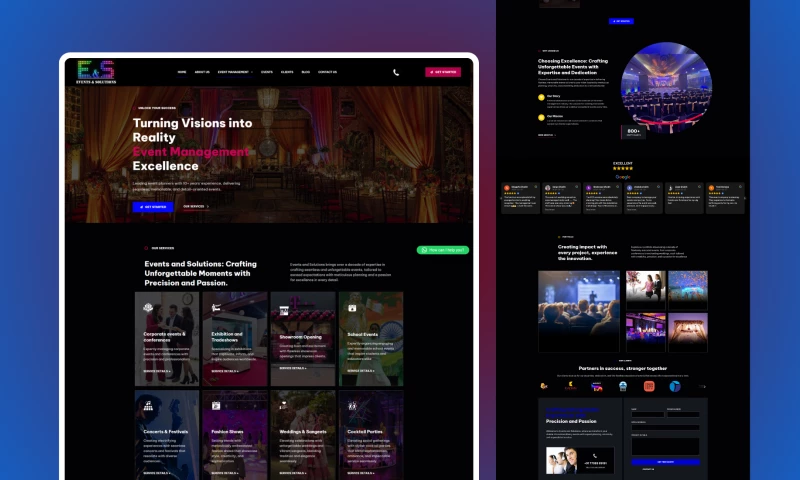Open Service Details for School Events
Viewport: 800px width, 480px height.
361,371
